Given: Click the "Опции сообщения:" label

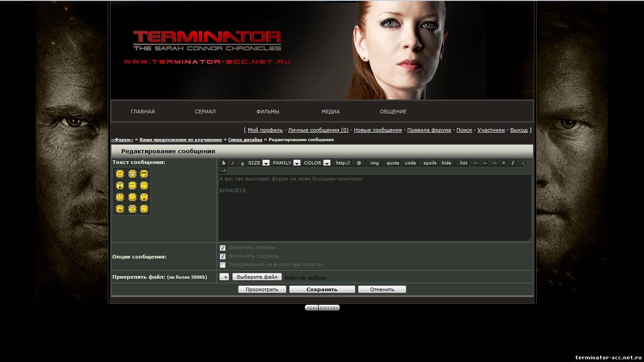Looking at the screenshot, I should tap(139, 257).
